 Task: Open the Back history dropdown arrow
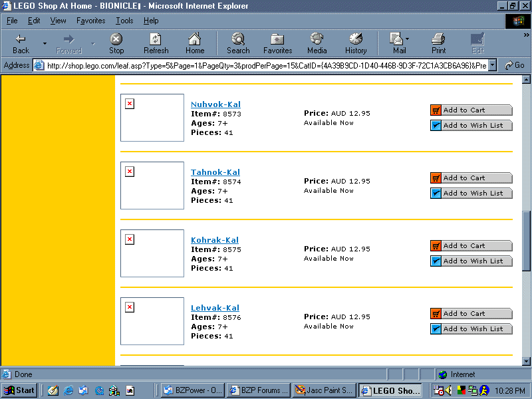click(x=45, y=43)
